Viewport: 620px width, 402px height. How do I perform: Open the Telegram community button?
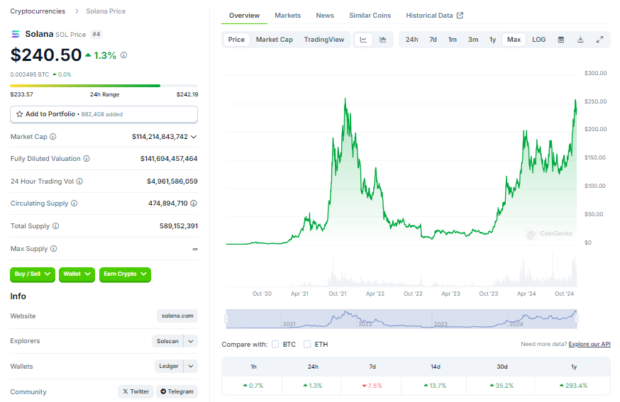[x=177, y=391]
